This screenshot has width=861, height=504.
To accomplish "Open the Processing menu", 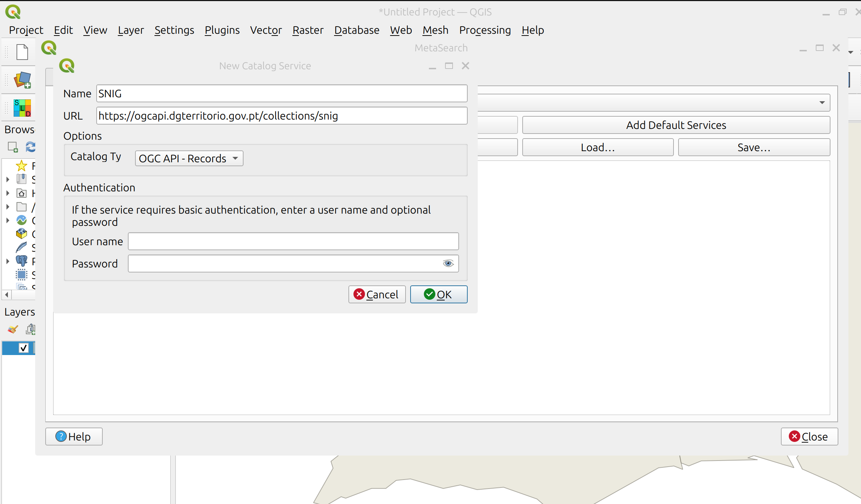I will pos(485,30).
